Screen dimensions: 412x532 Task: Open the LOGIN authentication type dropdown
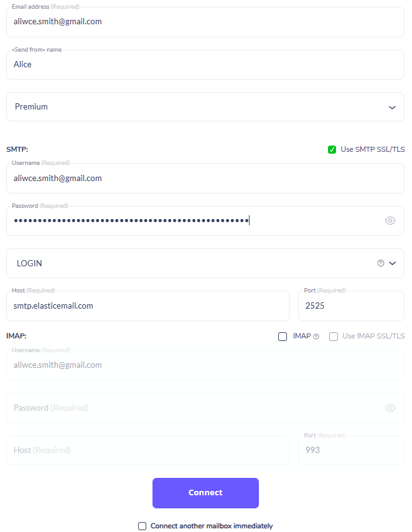[205, 263]
